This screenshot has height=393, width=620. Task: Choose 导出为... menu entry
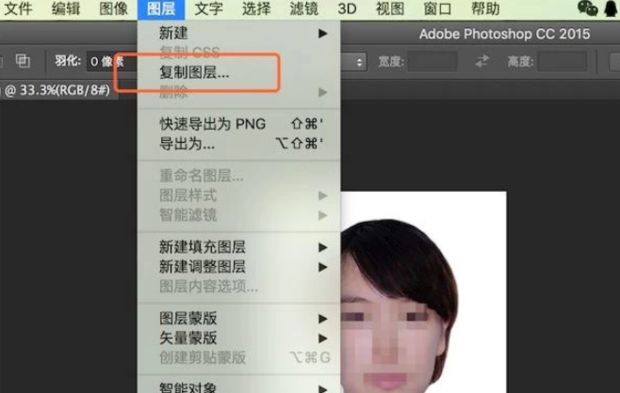239,144
